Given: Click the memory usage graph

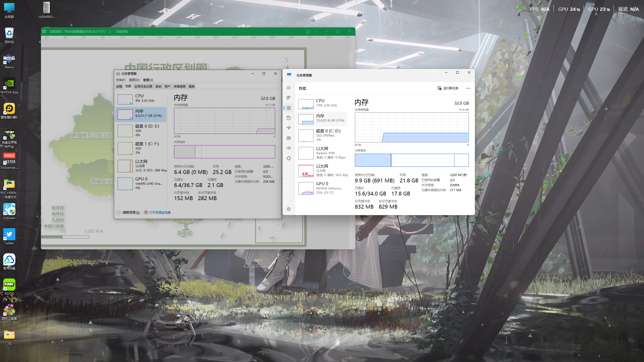Looking at the screenshot, I should (411, 127).
